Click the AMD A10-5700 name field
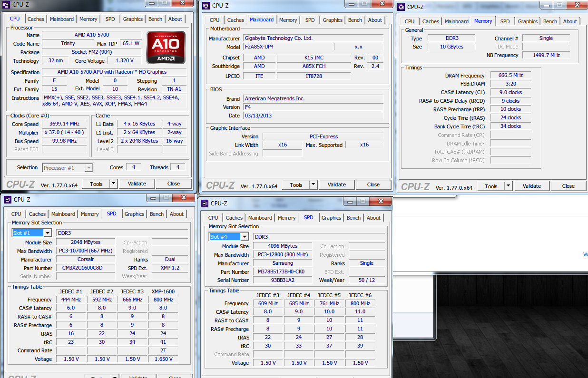The height and width of the screenshot is (378, 588). (92, 35)
